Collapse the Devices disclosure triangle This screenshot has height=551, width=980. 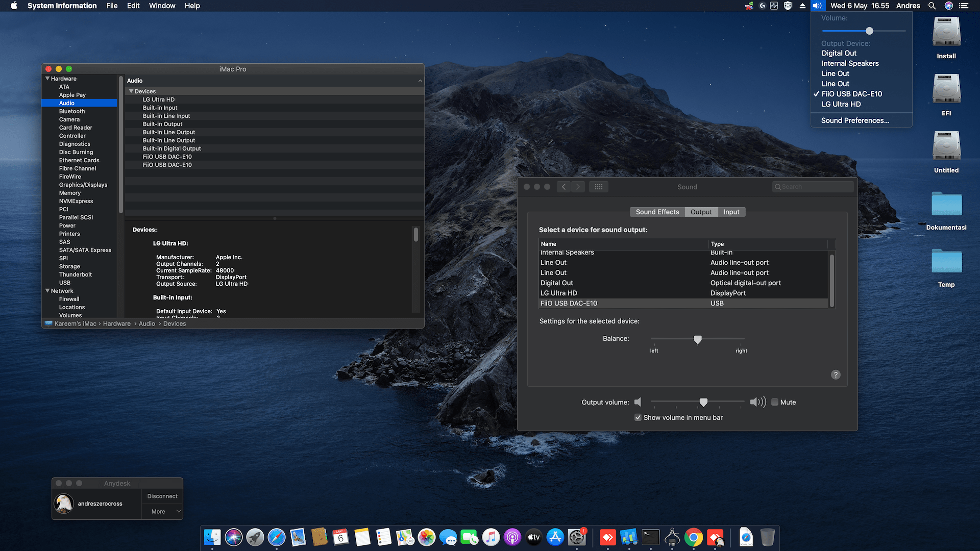(131, 91)
